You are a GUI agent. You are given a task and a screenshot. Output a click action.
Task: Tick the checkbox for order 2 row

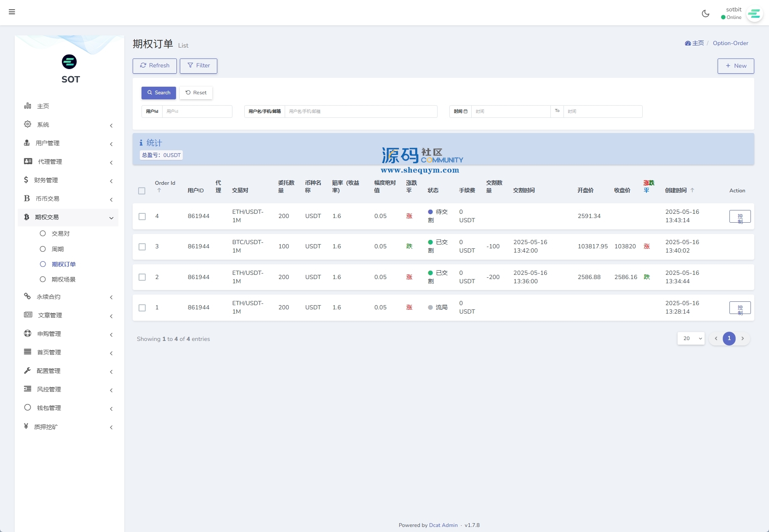tap(142, 277)
